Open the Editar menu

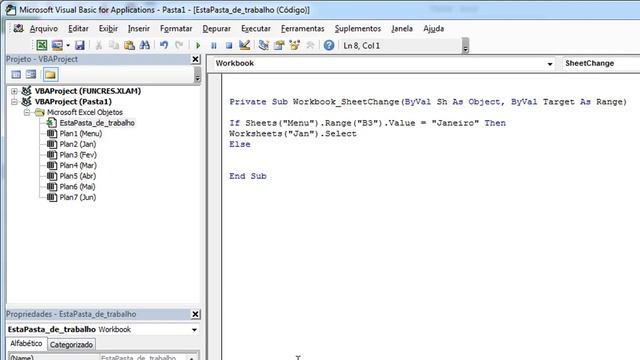coord(78,29)
